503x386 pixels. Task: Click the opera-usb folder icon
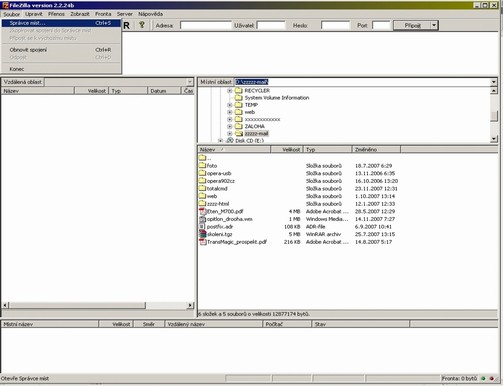[x=202, y=173]
